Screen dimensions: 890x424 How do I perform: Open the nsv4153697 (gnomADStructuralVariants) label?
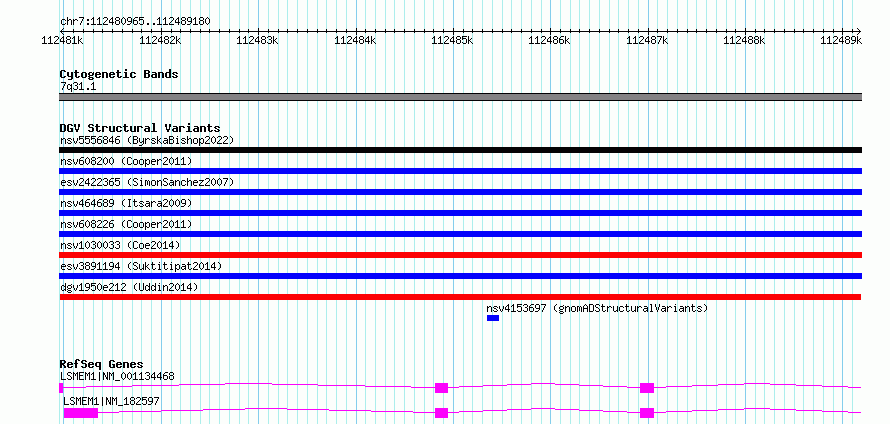click(x=597, y=308)
